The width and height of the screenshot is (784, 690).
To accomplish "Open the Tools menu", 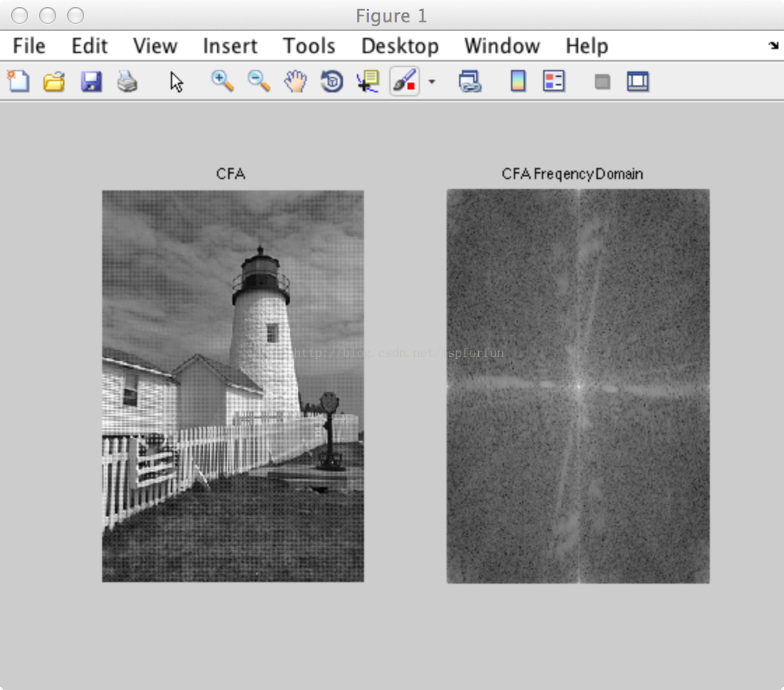I will pyautogui.click(x=309, y=46).
